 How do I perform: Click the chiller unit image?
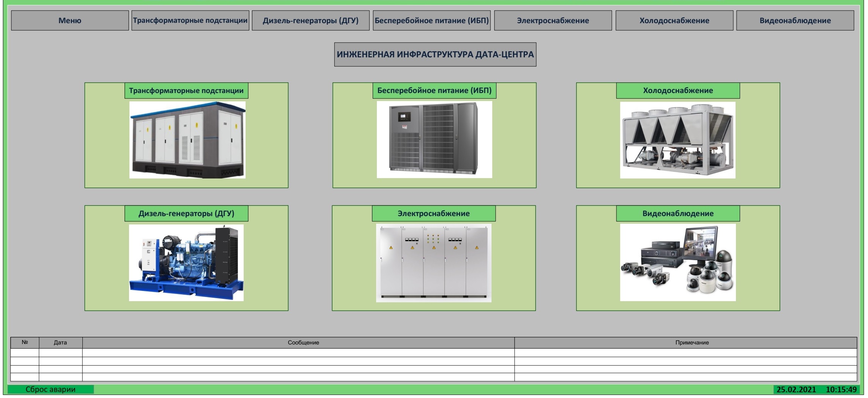click(x=678, y=140)
